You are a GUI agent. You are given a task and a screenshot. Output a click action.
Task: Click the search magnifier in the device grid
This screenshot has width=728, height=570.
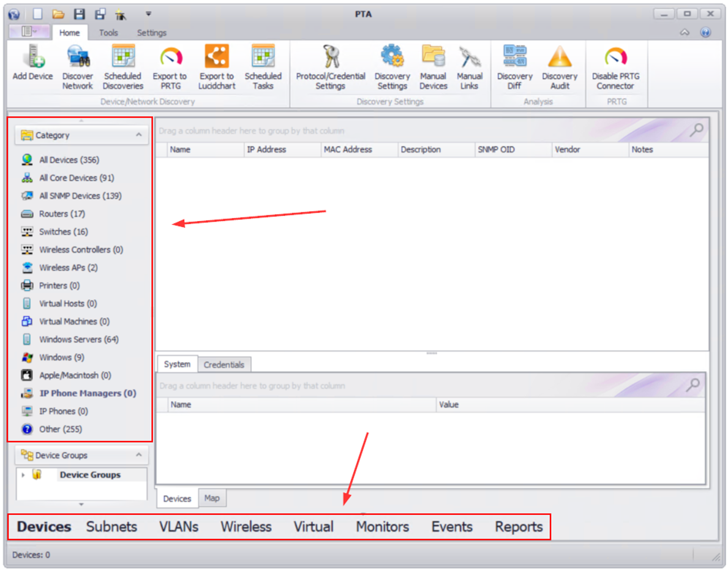pyautogui.click(x=697, y=130)
